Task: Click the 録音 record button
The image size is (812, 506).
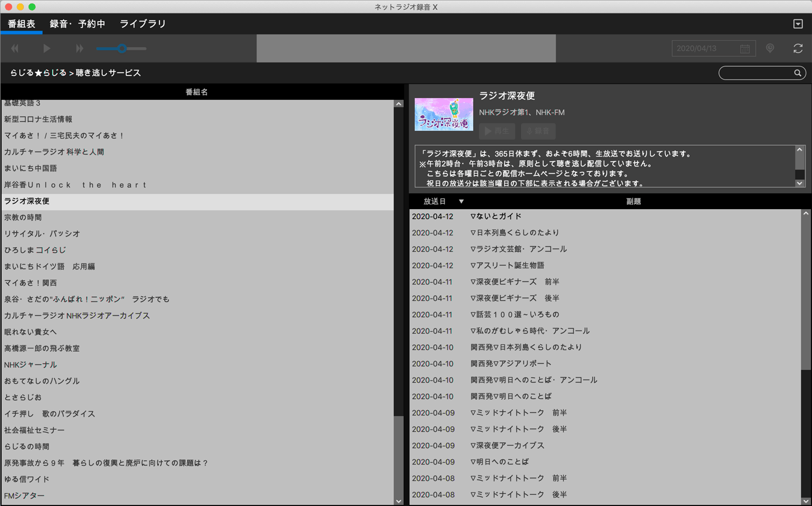Action: click(537, 131)
